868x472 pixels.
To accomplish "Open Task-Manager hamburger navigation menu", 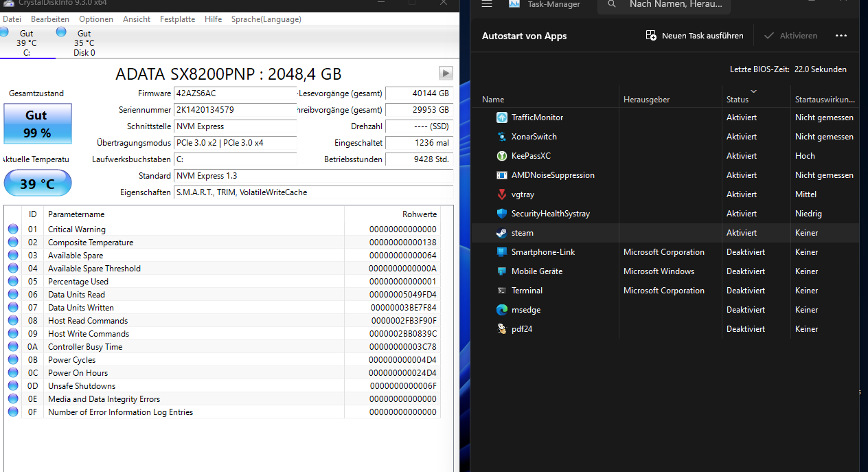I will [x=487, y=4].
